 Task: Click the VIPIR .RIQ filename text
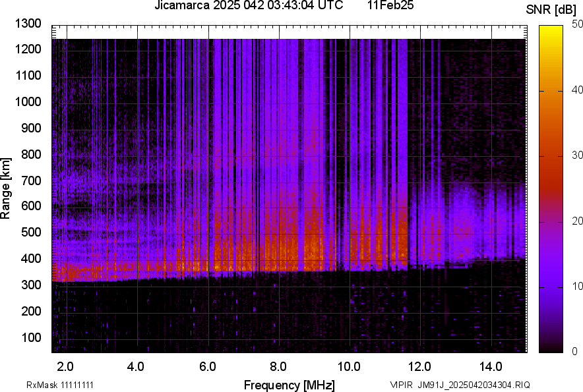(x=460, y=385)
